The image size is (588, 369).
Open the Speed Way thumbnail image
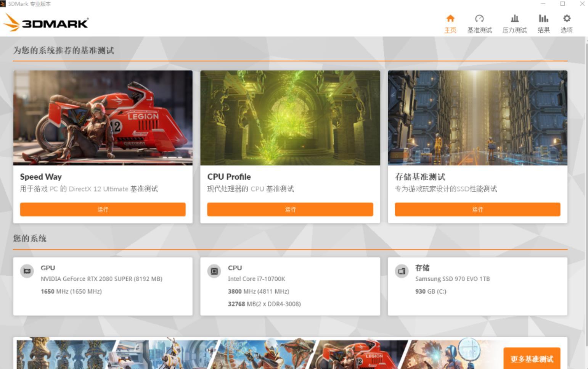103,118
